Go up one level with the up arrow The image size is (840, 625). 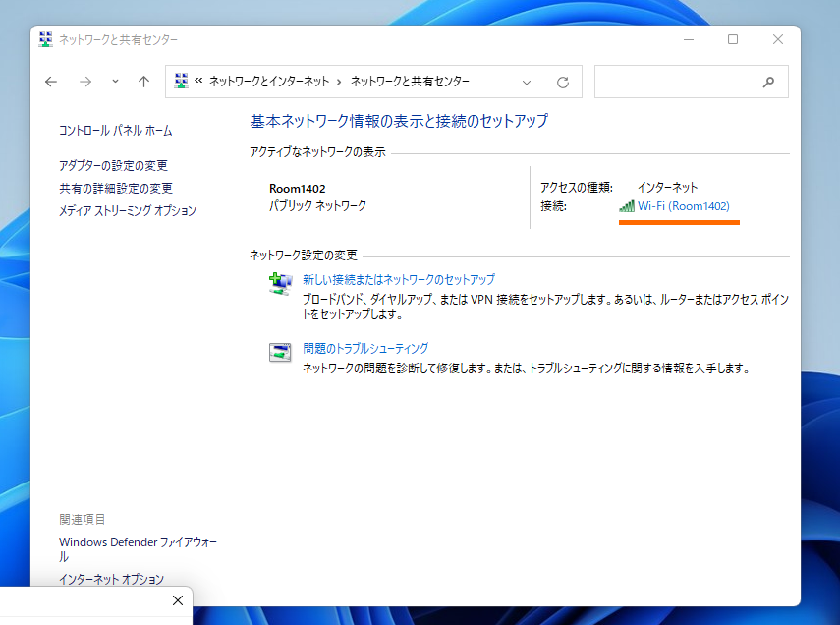click(145, 82)
